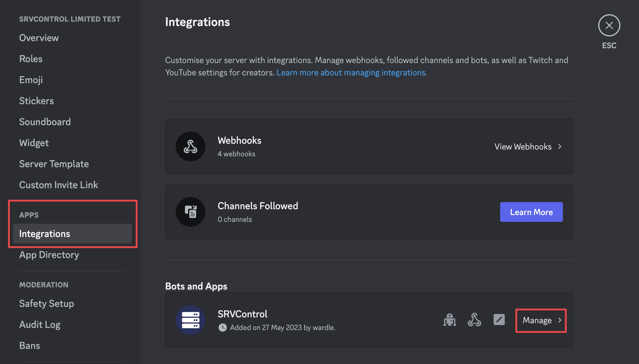Click the SRVControl server avatar

[x=191, y=320]
